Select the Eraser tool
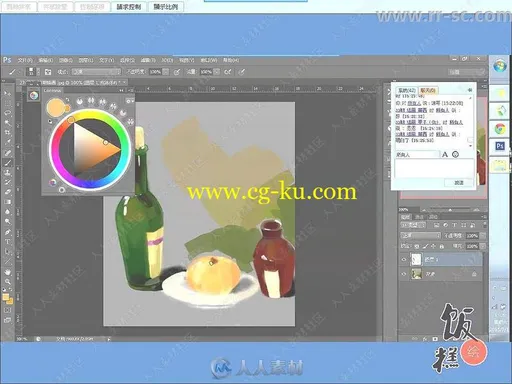 point(7,192)
